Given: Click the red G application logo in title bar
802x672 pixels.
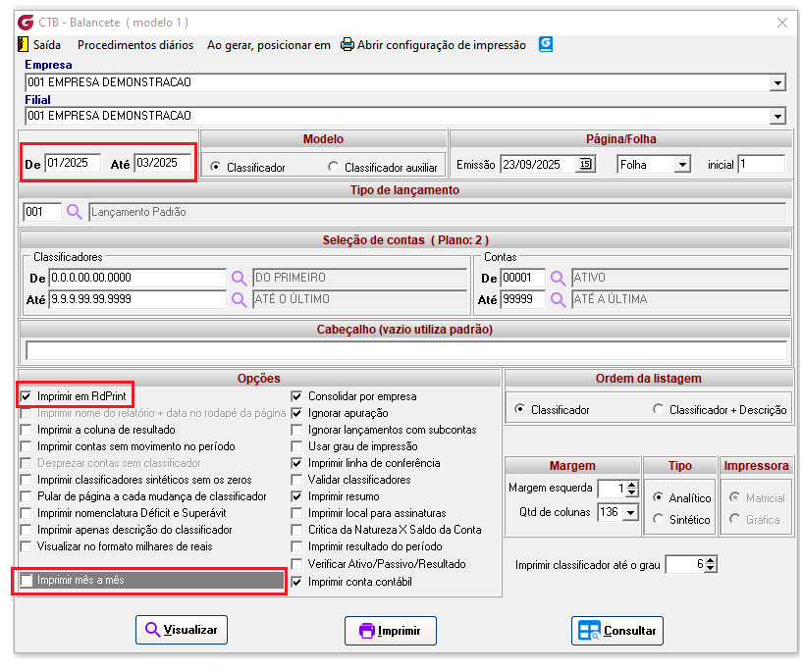Looking at the screenshot, I should click(26, 23).
